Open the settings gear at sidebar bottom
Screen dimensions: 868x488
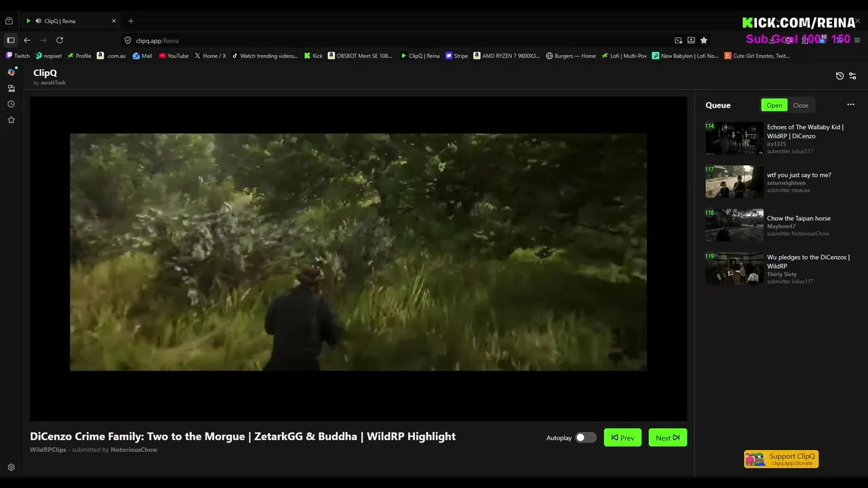pos(11,467)
